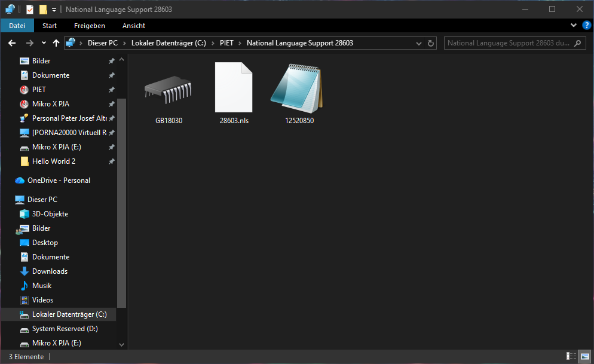Switch to the Ansicht tab

pos(134,26)
